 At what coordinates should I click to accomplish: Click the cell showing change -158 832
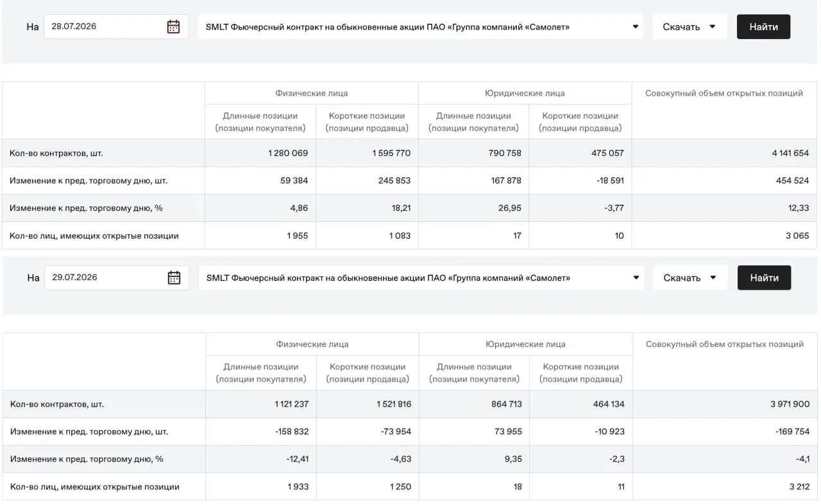coord(292,432)
